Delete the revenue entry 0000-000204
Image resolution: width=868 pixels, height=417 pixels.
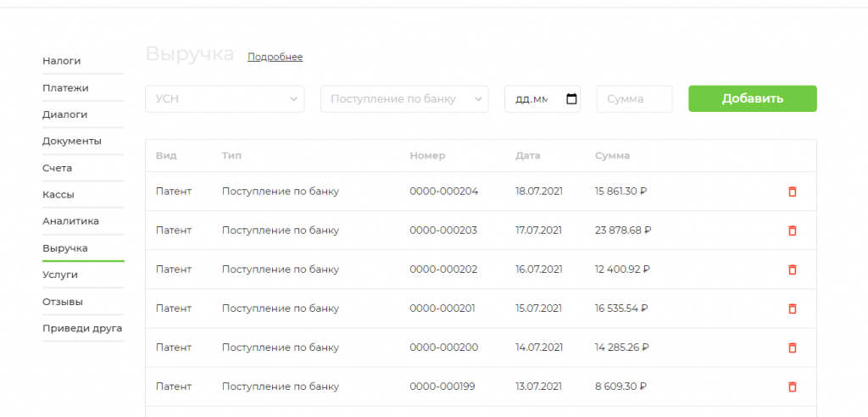click(793, 192)
